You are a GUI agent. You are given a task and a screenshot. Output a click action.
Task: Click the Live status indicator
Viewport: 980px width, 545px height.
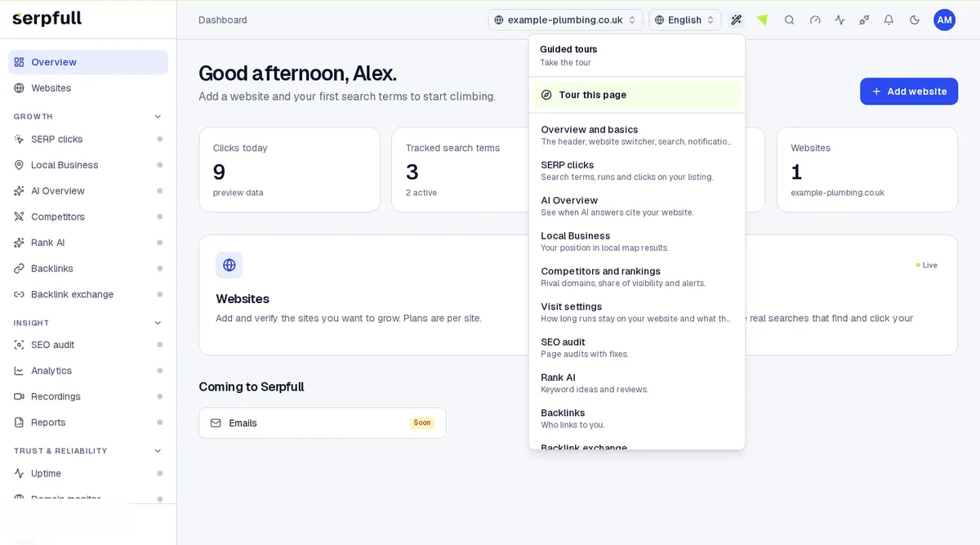coord(927,266)
